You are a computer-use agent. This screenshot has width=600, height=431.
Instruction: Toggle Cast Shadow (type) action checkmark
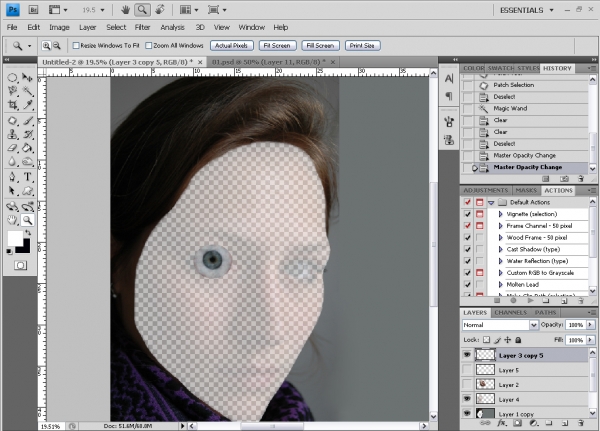click(468, 249)
